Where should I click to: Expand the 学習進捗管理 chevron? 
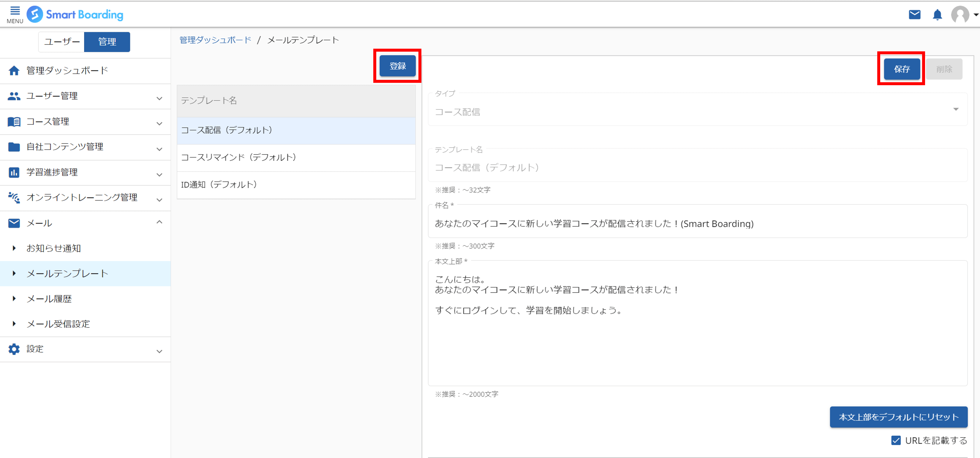(x=159, y=175)
